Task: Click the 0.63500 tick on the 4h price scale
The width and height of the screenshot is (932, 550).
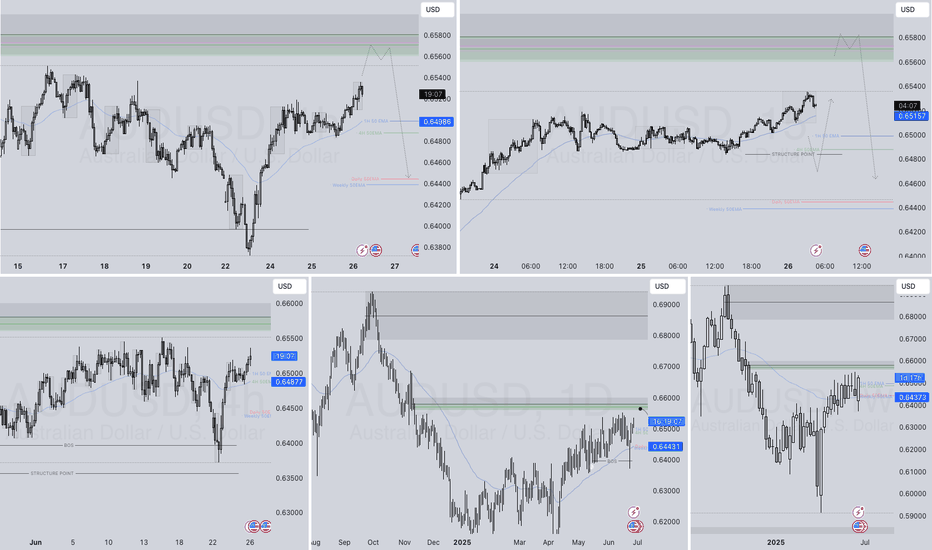Action: [289, 478]
